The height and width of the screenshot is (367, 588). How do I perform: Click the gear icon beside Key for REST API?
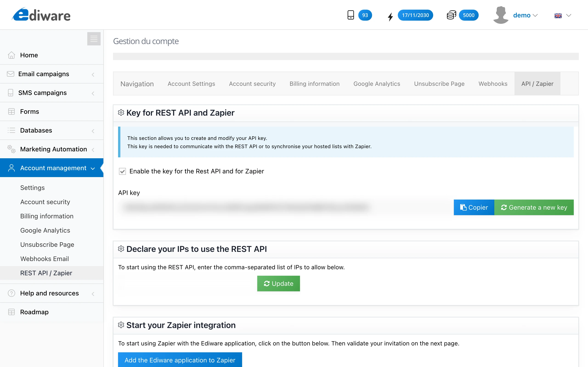[x=121, y=113]
